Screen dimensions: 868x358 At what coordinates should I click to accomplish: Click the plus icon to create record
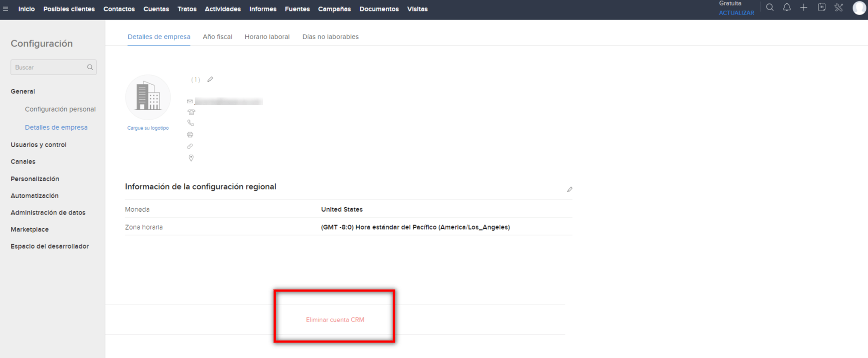[x=804, y=7]
